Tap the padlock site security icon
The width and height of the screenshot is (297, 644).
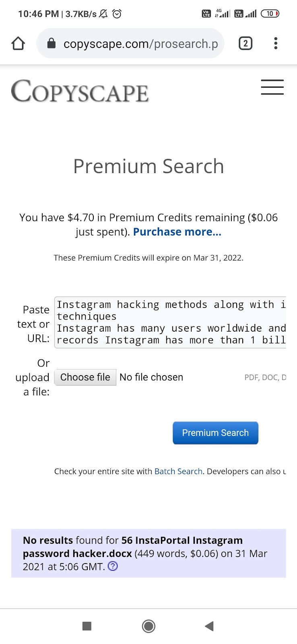click(51, 43)
